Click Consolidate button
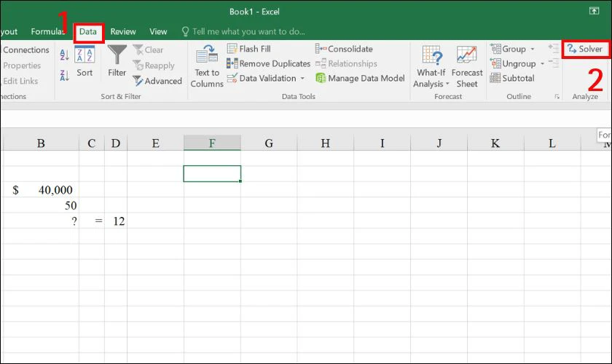This screenshot has width=612, height=364. [x=344, y=49]
